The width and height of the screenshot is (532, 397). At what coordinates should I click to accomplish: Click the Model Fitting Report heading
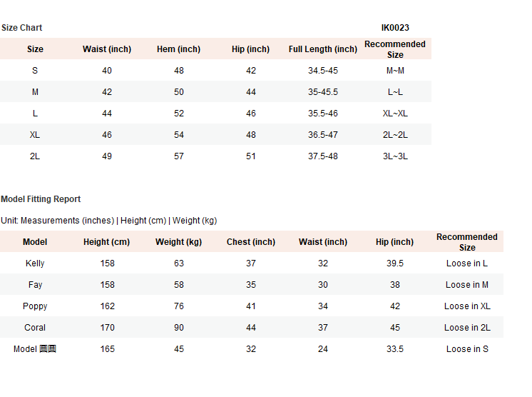tap(41, 199)
